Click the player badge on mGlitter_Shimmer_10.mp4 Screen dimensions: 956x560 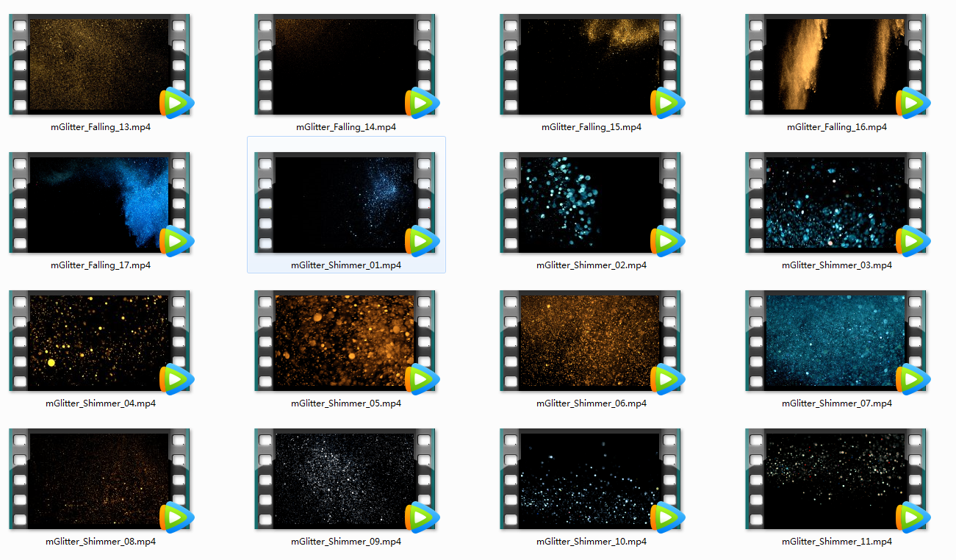point(667,517)
